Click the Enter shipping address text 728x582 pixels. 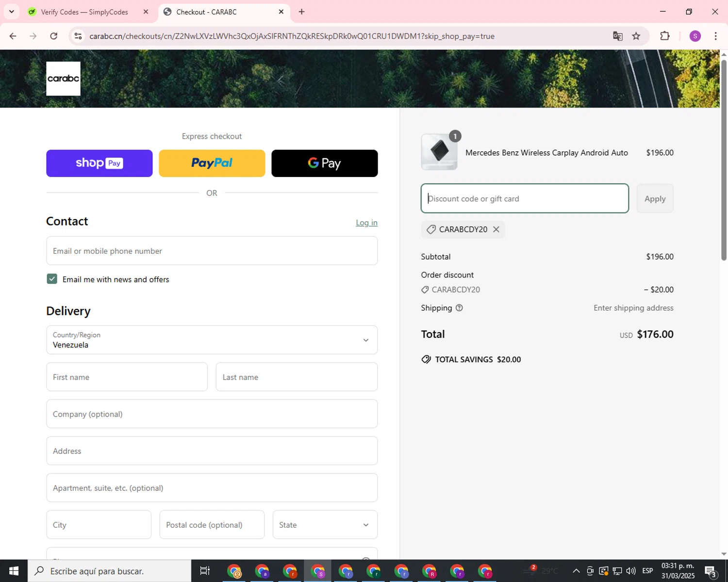click(x=633, y=308)
